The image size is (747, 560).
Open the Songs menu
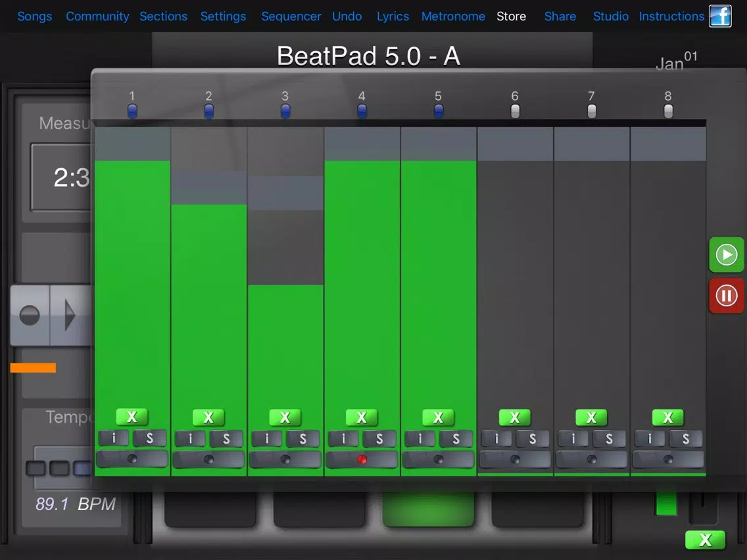pos(34,16)
